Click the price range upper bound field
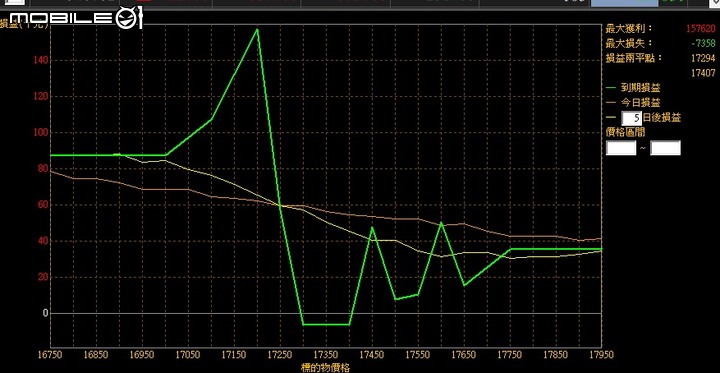Viewport: 720px width, 373px height. [x=665, y=148]
